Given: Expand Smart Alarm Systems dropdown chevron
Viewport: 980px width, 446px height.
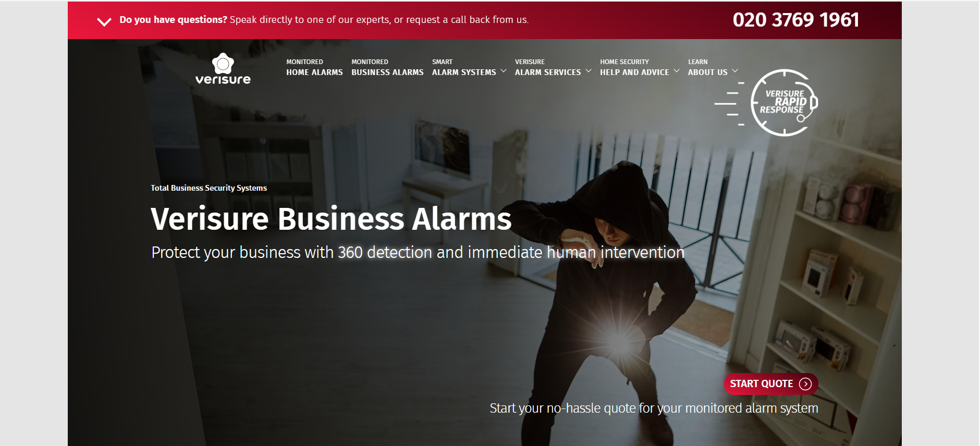Looking at the screenshot, I should pos(504,71).
